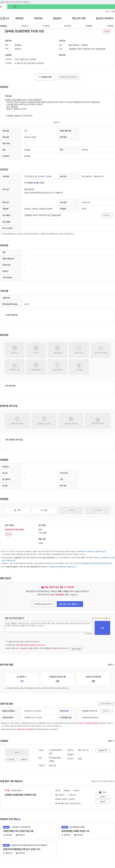Click info icon beside 고용24 입사지원
The width and height of the screenshot is (115, 868).
coord(100,677)
